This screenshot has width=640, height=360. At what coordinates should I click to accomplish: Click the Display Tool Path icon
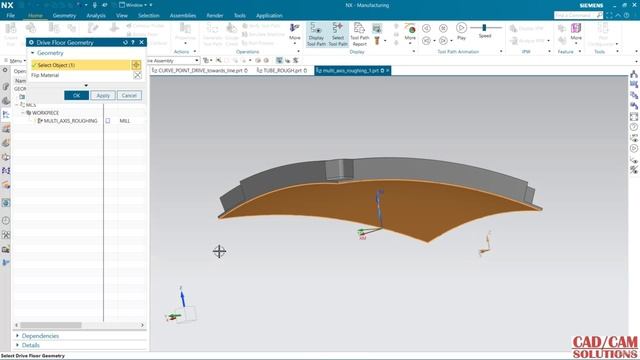click(316, 34)
